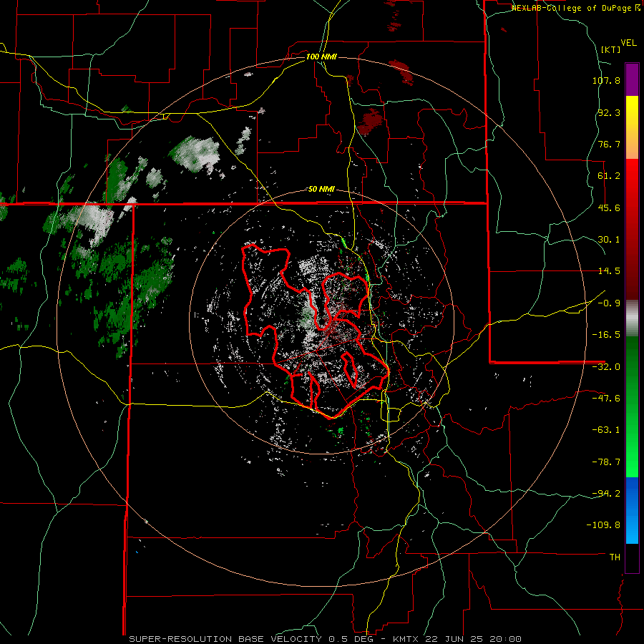
Task: Click the 107.8 velocity scale value
Action: point(606,80)
